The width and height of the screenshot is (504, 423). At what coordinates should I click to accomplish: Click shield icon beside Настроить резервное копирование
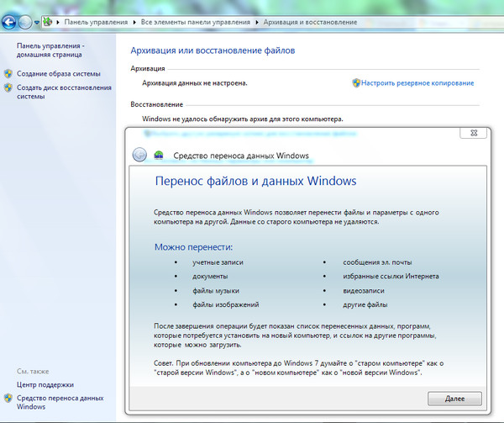pyautogui.click(x=356, y=83)
